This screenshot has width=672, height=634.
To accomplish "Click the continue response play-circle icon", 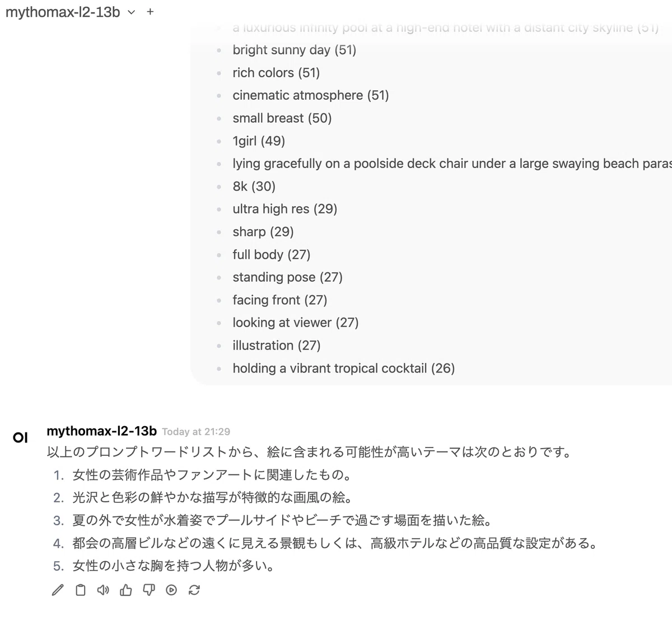I will pos(171,590).
